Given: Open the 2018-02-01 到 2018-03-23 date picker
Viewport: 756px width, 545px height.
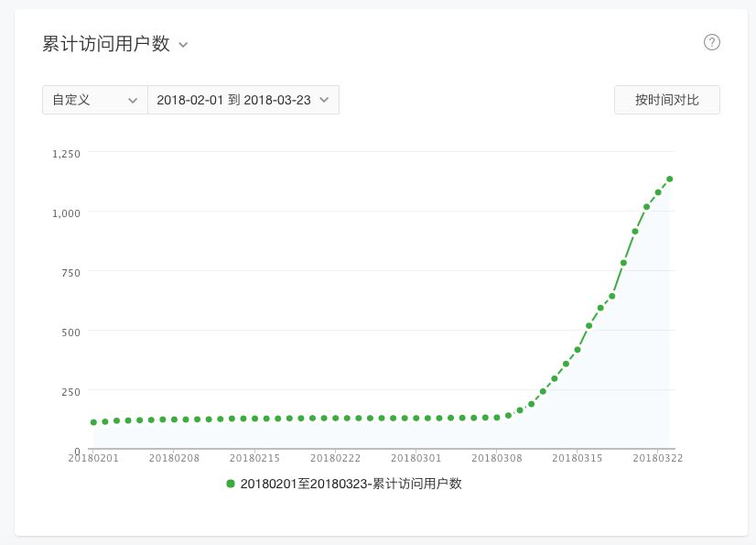Looking at the screenshot, I should pyautogui.click(x=243, y=100).
